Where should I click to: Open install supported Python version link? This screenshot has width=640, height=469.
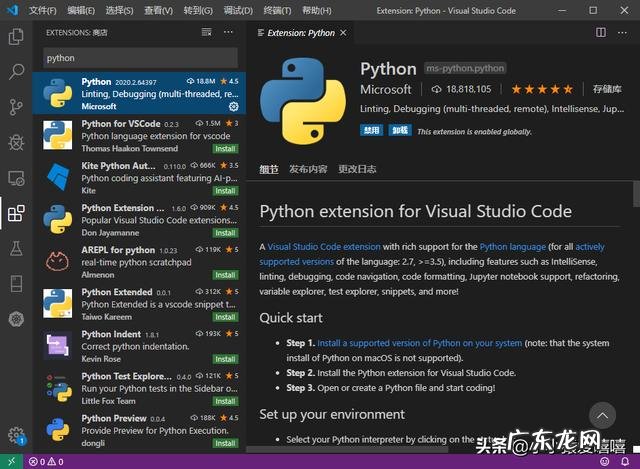(x=420, y=343)
